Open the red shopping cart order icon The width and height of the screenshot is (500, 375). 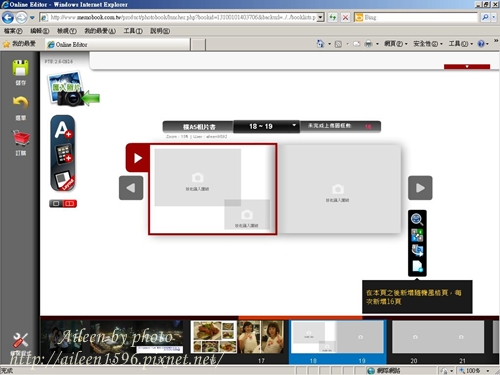(21, 138)
